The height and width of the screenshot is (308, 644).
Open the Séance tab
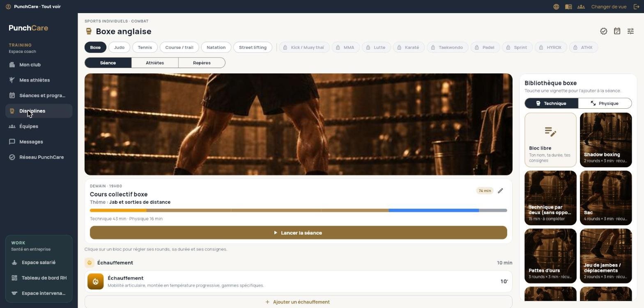pyautogui.click(x=108, y=63)
